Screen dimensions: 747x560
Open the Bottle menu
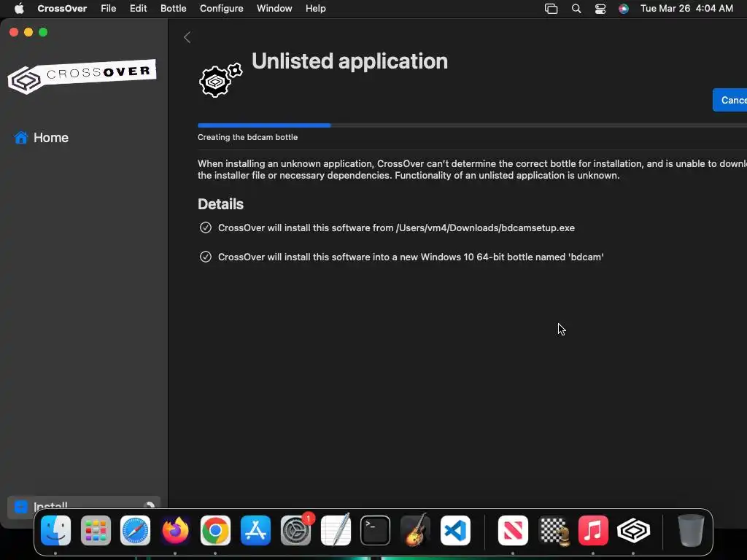tap(173, 8)
